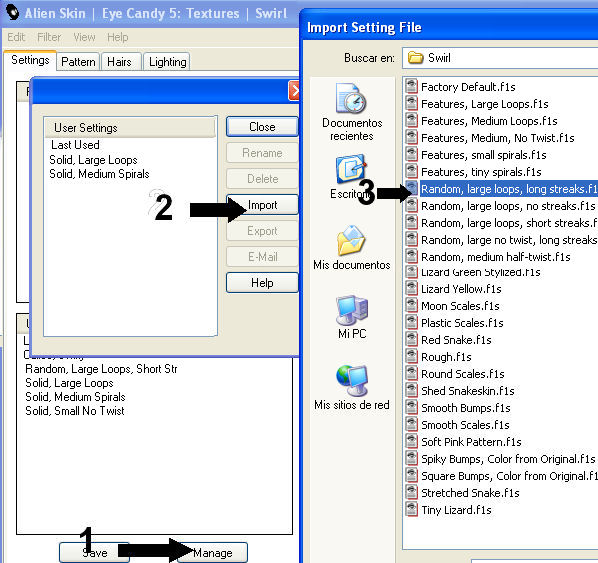Click file icon of Factory Default.f1s
Image resolution: width=598 pixels, height=563 pixels.
[411, 86]
